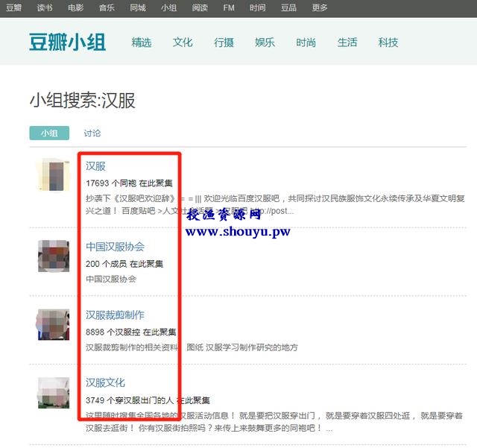
Task: Open the 精选 category
Action: pyautogui.click(x=142, y=42)
